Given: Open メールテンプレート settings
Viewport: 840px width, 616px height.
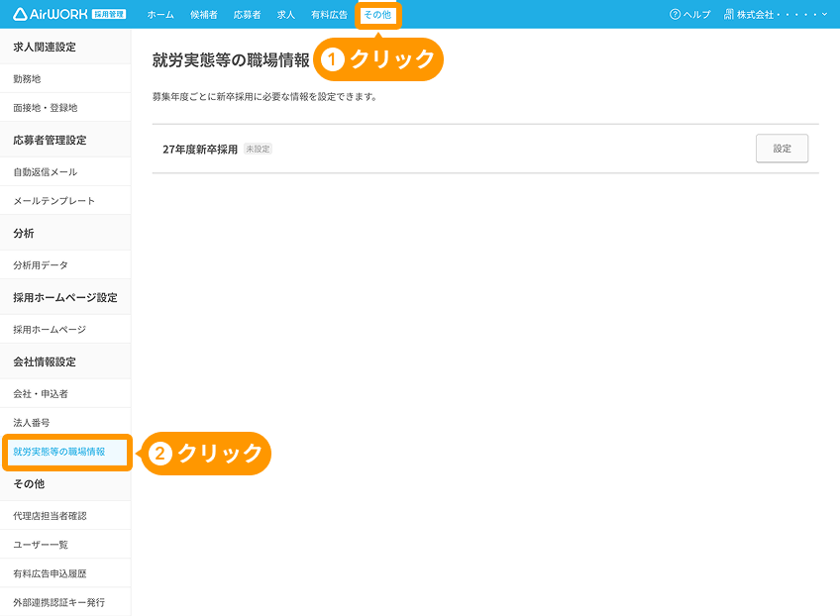Looking at the screenshot, I should point(53,201).
